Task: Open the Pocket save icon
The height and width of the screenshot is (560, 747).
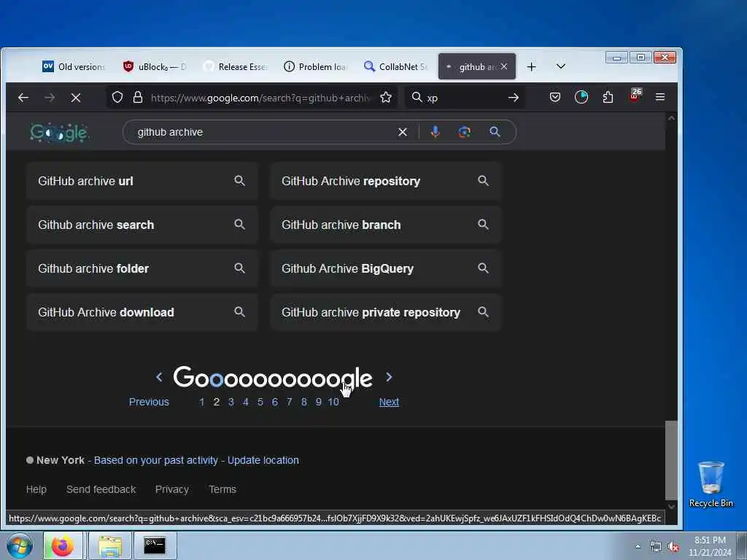Action: click(554, 97)
